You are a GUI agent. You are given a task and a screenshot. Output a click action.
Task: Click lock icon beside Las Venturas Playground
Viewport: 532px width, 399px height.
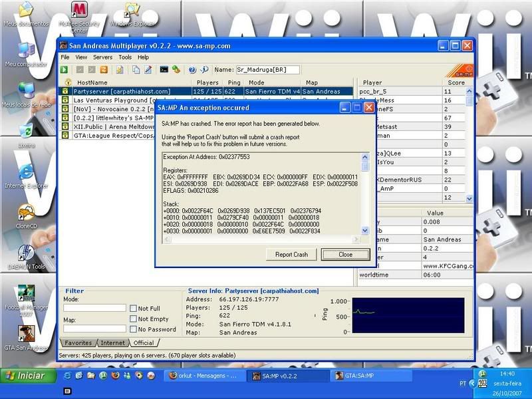pos(65,100)
